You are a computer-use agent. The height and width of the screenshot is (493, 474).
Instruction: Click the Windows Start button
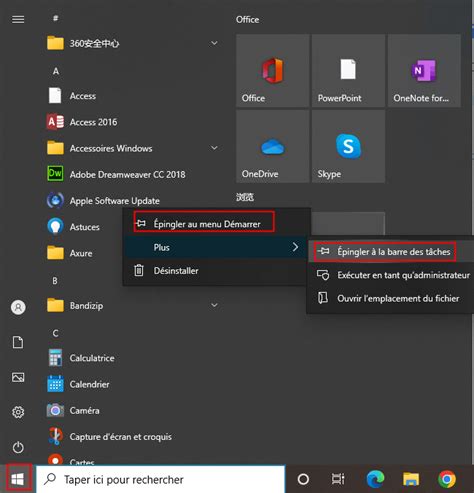18,479
